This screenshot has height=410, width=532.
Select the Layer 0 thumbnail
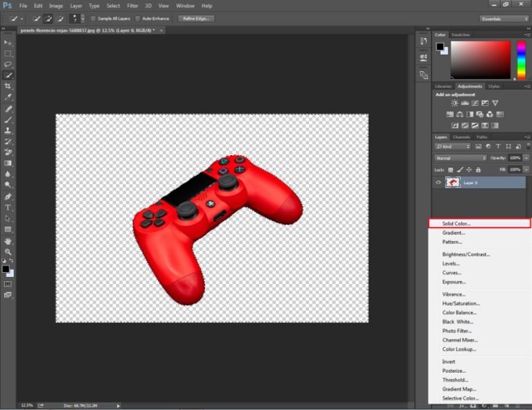(x=452, y=182)
